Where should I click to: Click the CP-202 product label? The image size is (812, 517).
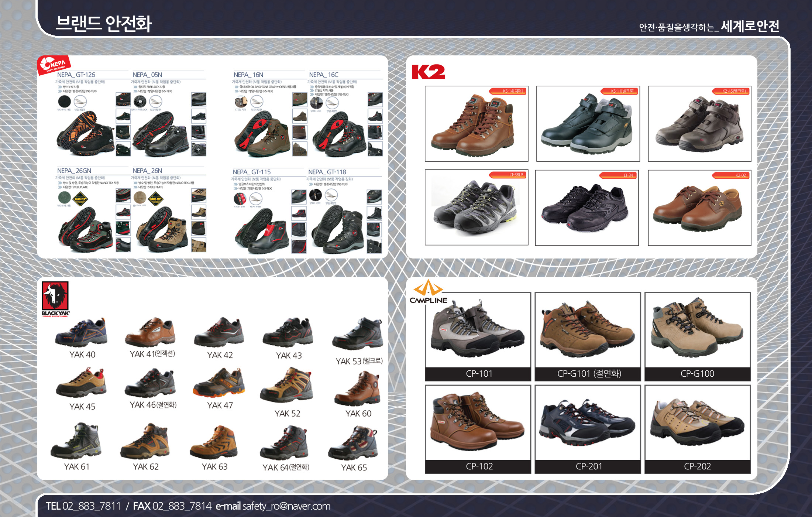tap(697, 466)
